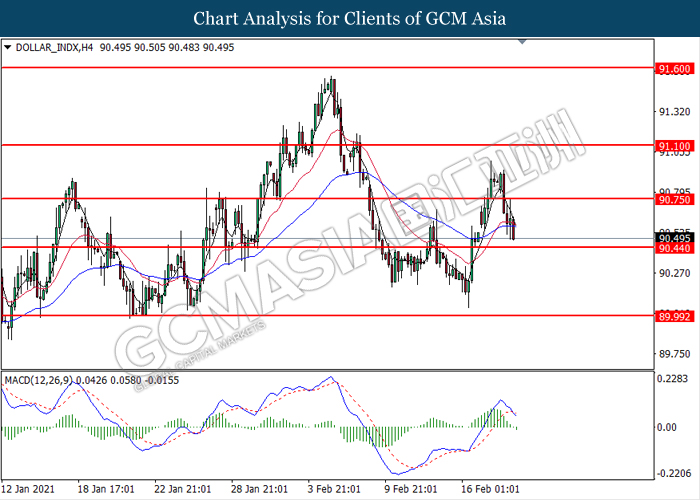Click the 3 Feb 21:01 date label
Image resolution: width=700 pixels, height=500 pixels.
click(334, 489)
